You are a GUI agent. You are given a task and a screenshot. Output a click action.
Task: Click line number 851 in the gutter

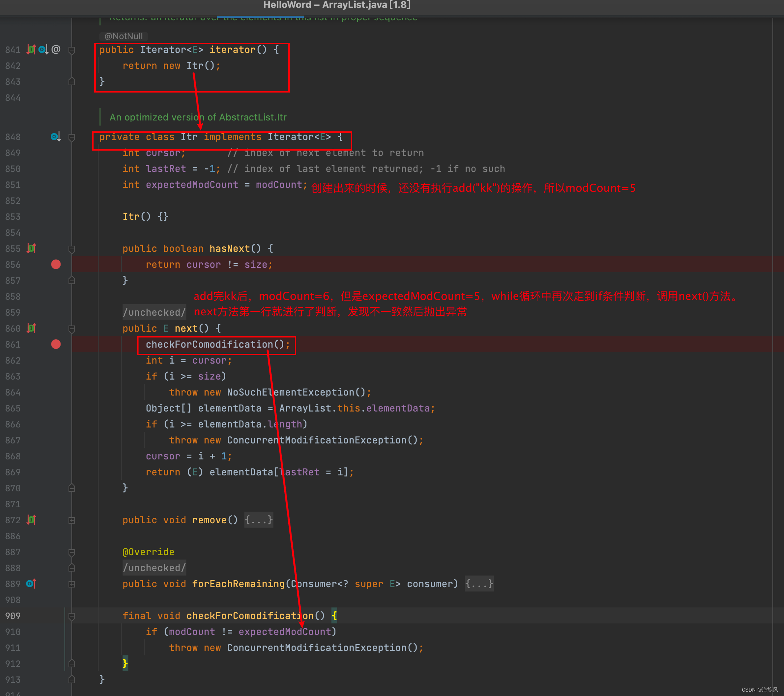coord(13,185)
